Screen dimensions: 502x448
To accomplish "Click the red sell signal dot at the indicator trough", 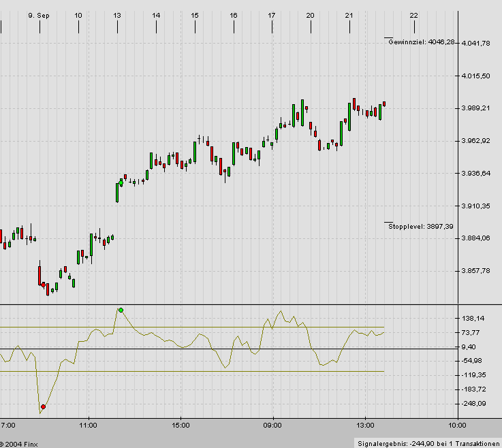I will pyautogui.click(x=44, y=406).
